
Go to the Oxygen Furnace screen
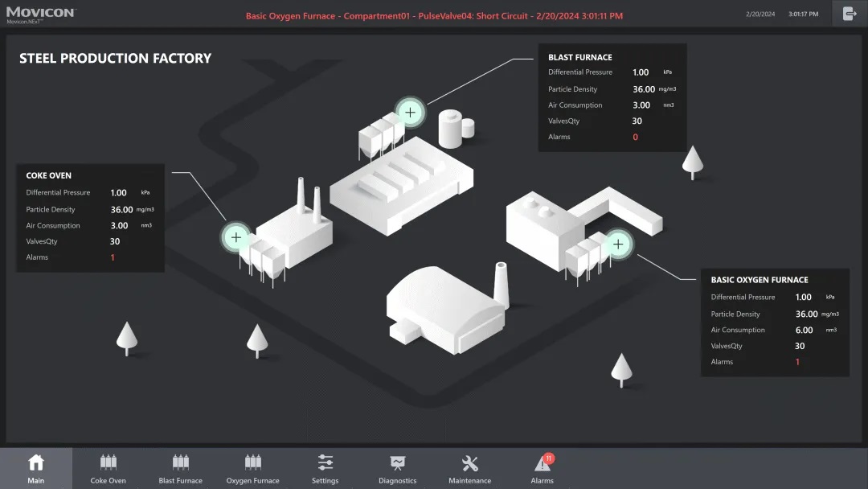tap(252, 468)
